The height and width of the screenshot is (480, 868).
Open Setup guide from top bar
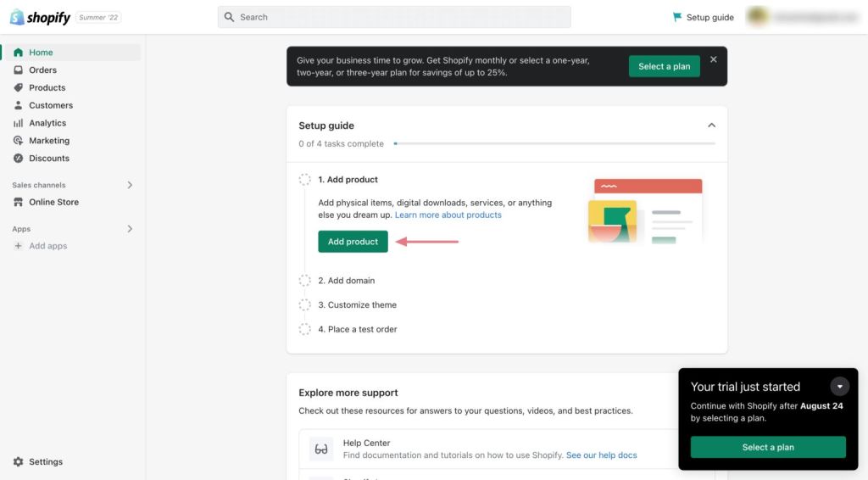point(703,17)
